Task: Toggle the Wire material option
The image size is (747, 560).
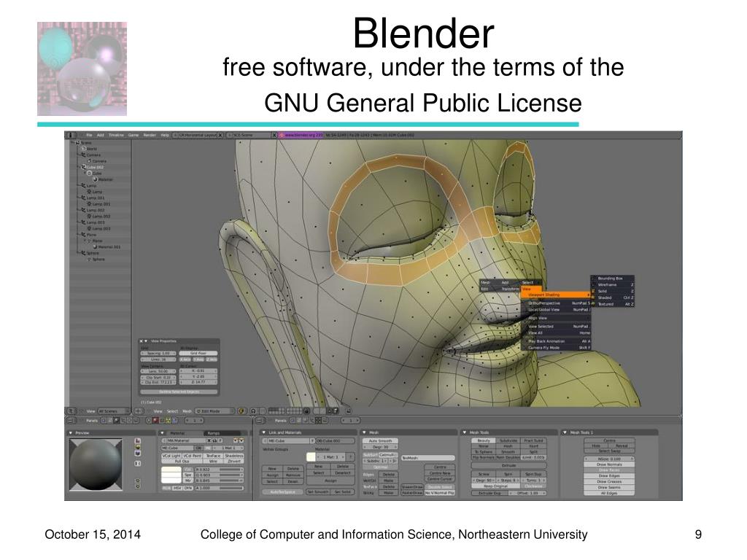Action: [214, 462]
